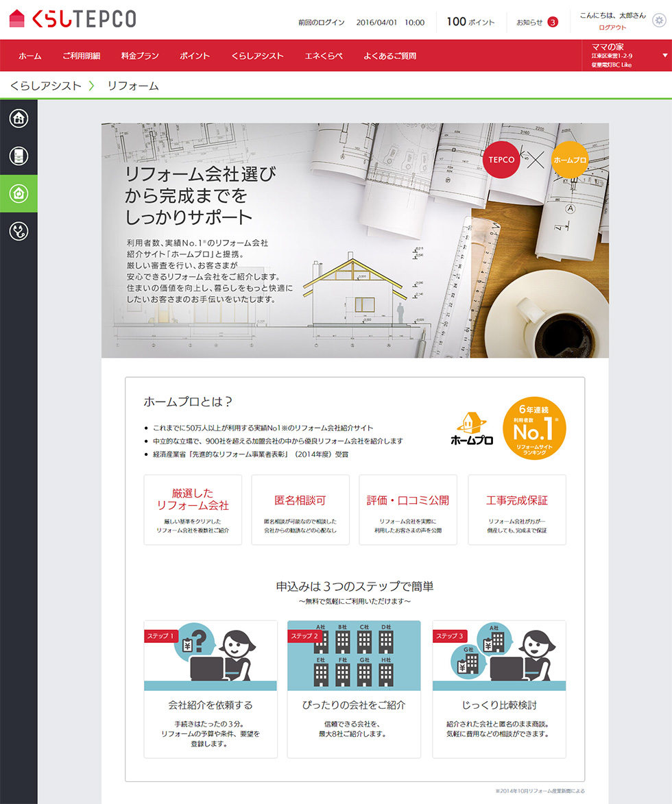Click the 前回のログイン date text
Image resolution: width=672 pixels, height=804 pixels.
[x=361, y=23]
